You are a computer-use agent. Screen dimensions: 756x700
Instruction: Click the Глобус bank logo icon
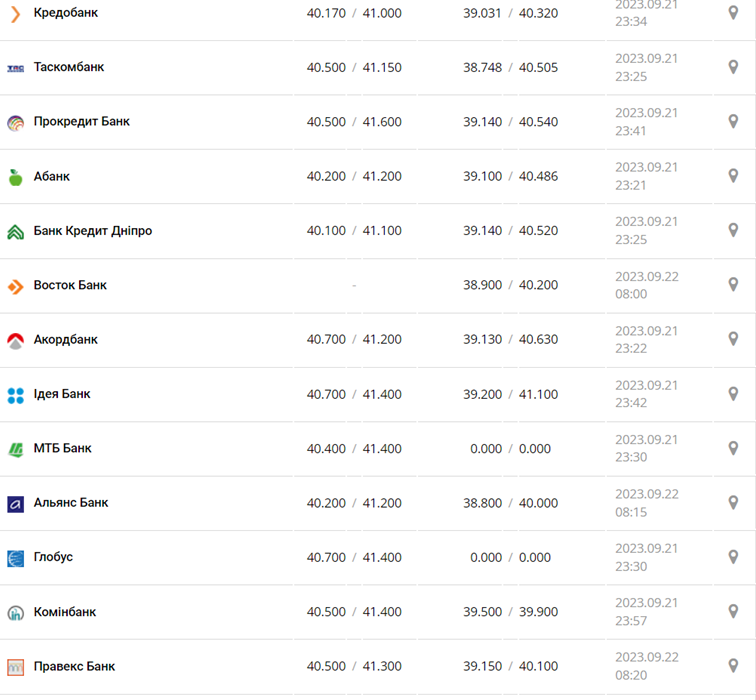pos(15,558)
